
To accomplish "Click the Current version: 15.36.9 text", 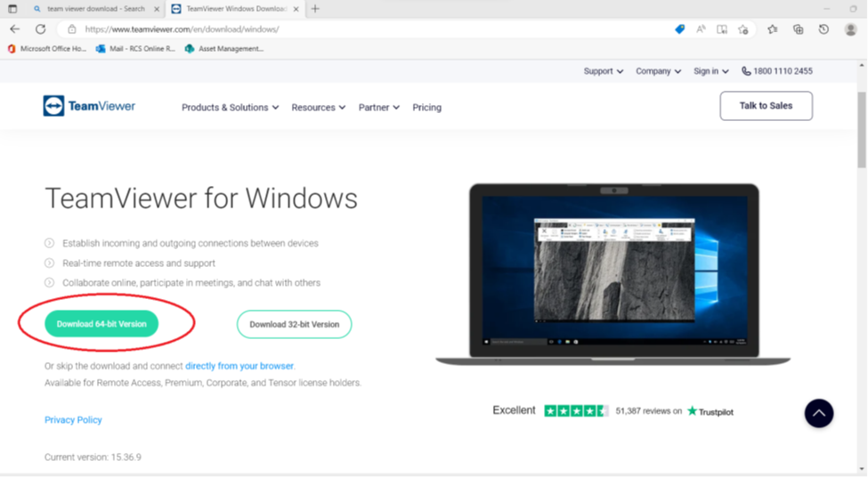I will coord(93,457).
